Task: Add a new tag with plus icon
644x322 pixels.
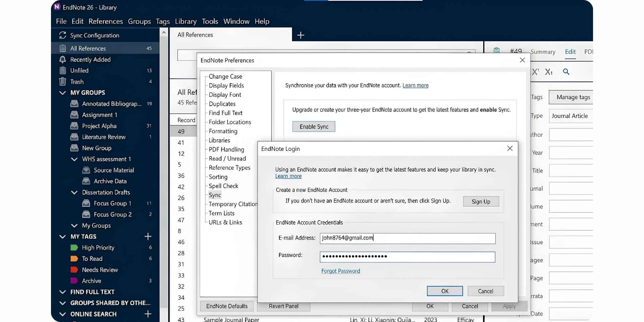Action: point(148,236)
